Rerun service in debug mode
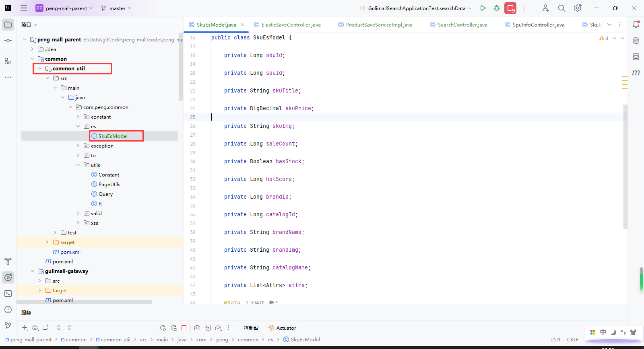 click(x=173, y=328)
